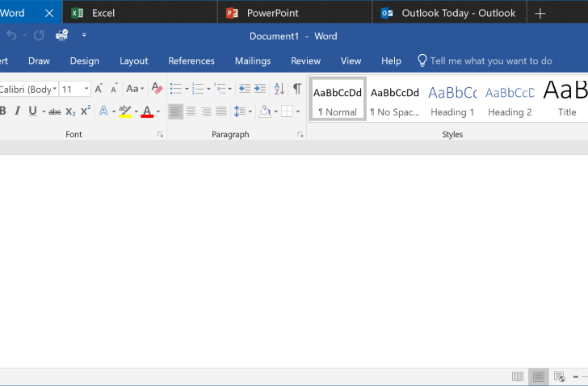Apply red font color
The height and width of the screenshot is (386, 588).
147,111
